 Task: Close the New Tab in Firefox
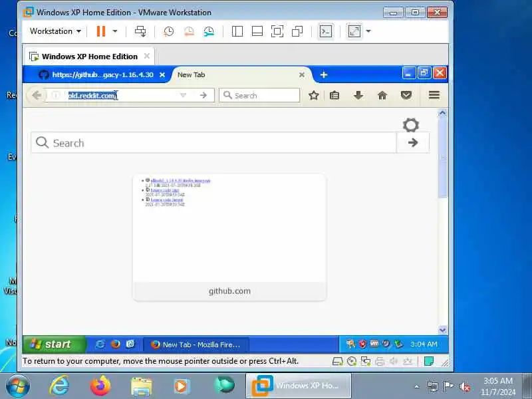point(302,74)
